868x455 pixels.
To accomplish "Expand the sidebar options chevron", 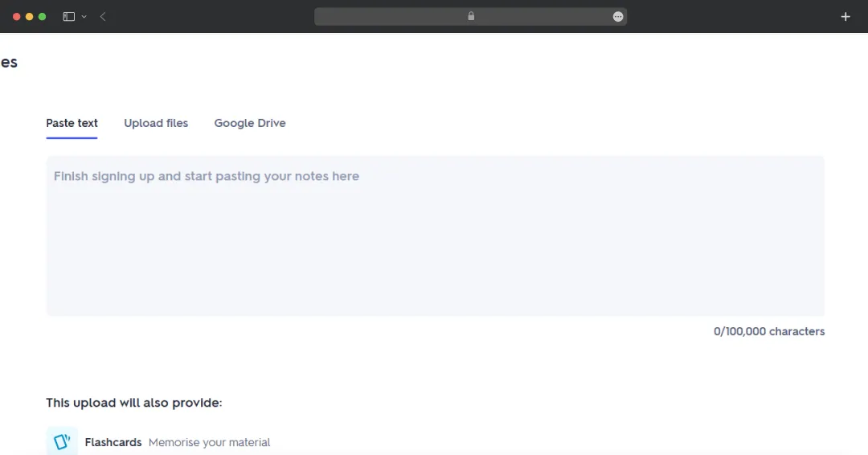I will 84,17.
